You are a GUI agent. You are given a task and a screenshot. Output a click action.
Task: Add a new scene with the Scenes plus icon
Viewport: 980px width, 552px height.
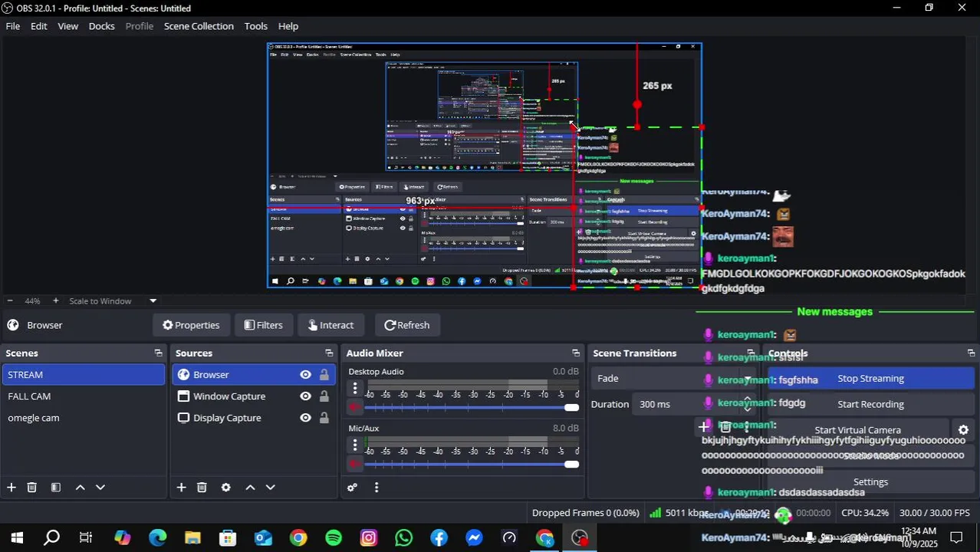[x=12, y=488]
